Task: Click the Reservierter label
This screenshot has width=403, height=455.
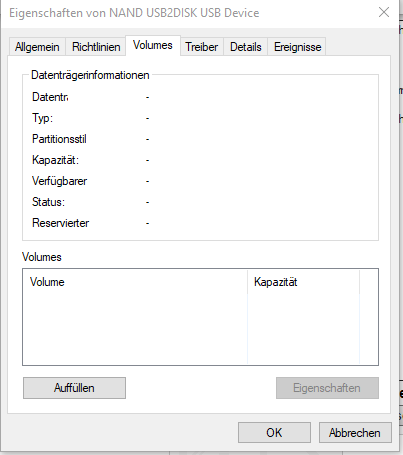Action: (x=61, y=223)
